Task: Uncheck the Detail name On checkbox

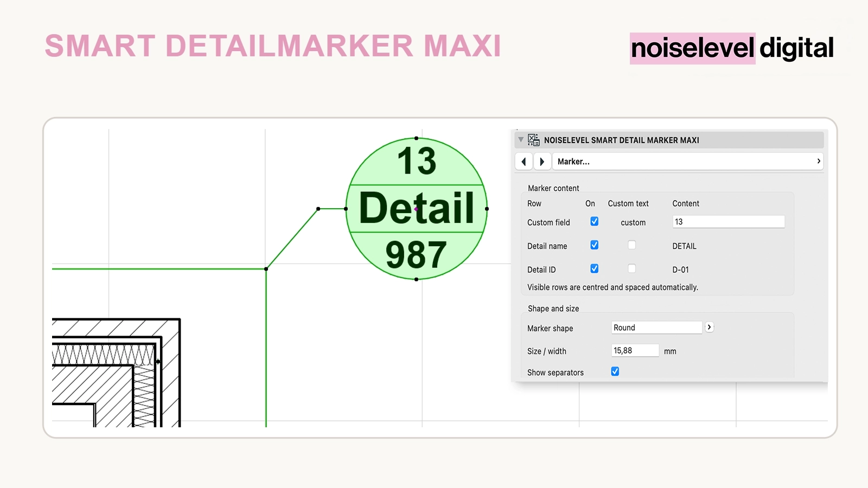Action: click(x=595, y=245)
